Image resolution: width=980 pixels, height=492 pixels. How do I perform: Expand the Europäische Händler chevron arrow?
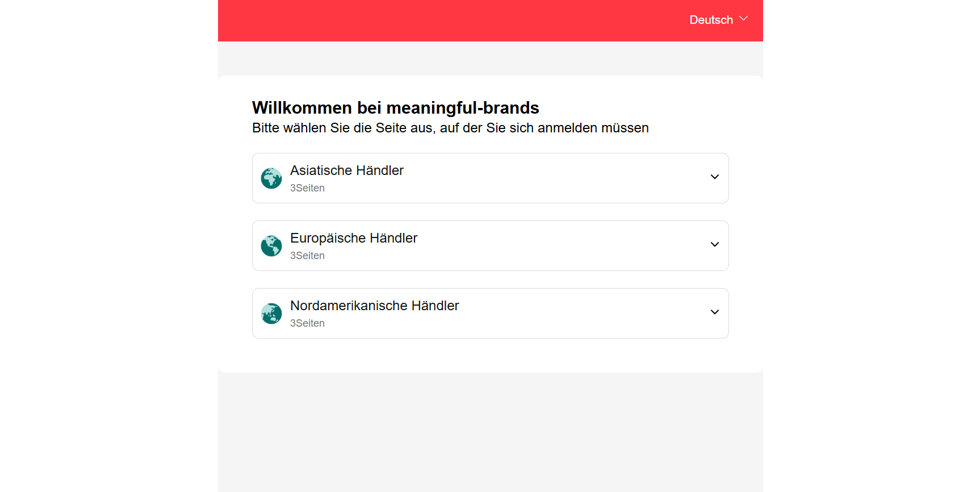point(714,245)
